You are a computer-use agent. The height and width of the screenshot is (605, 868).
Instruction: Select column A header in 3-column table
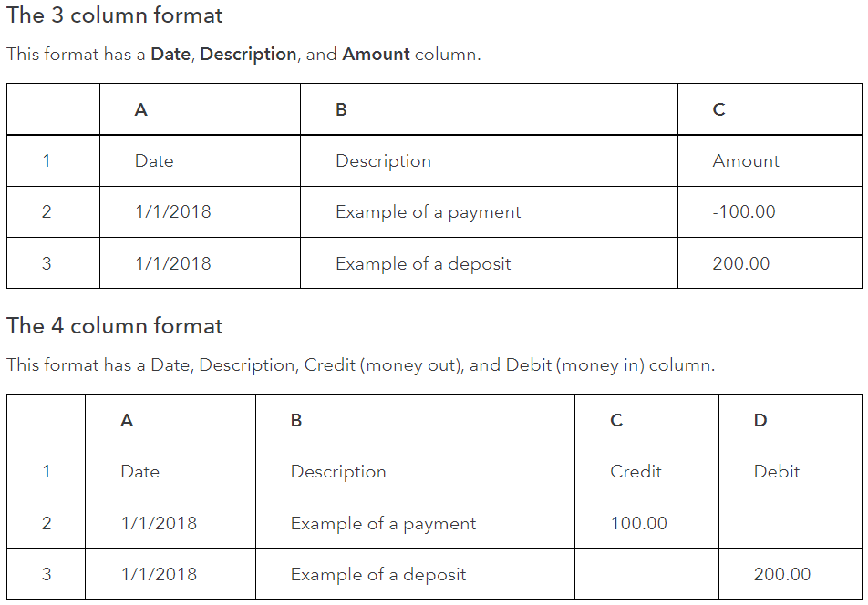point(200,109)
